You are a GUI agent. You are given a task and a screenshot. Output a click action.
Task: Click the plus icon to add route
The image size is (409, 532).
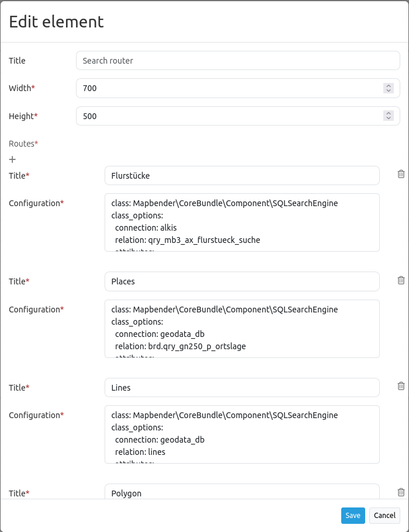(12, 159)
